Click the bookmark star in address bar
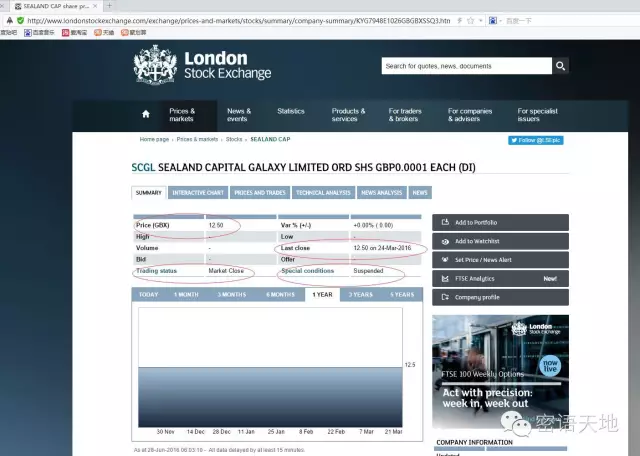Viewport: 640px width, 456px height. (471, 20)
